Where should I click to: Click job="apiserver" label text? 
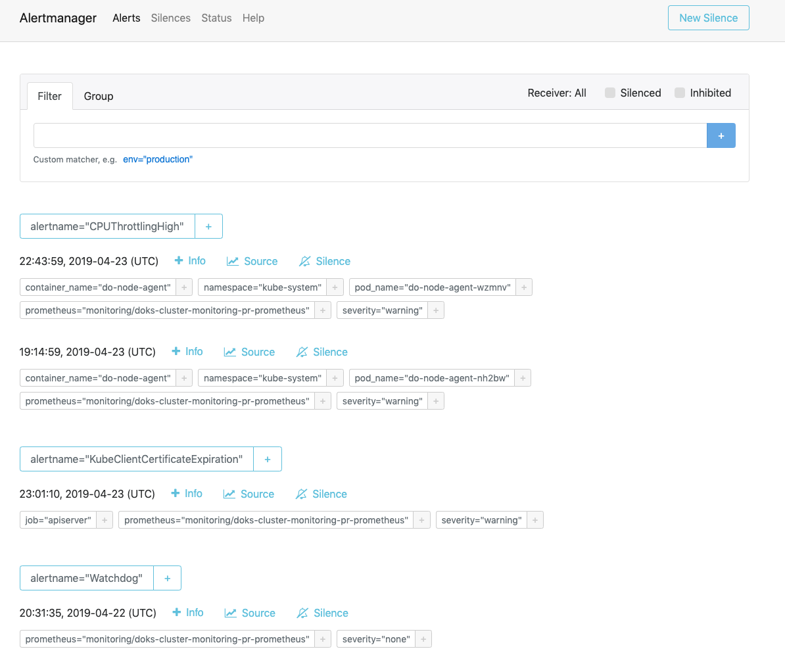tap(58, 520)
